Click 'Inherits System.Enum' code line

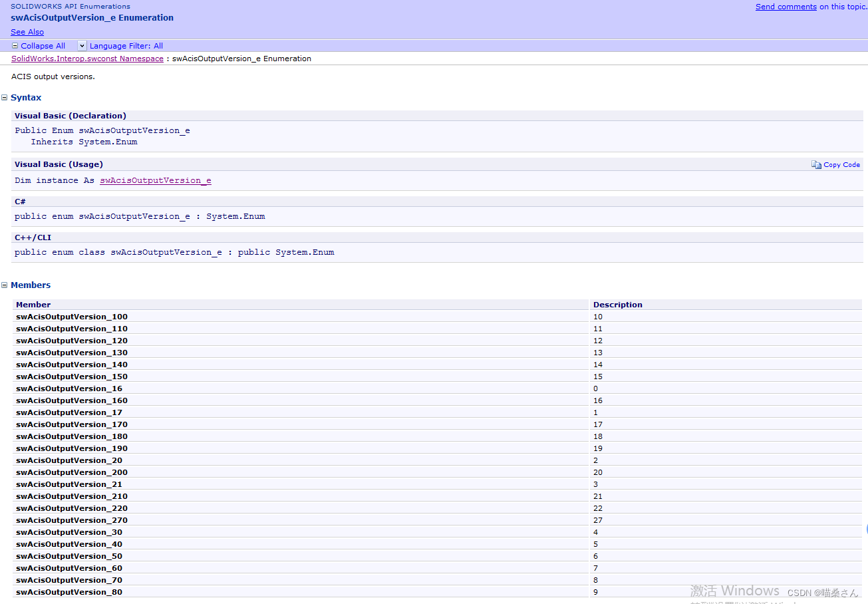84,142
